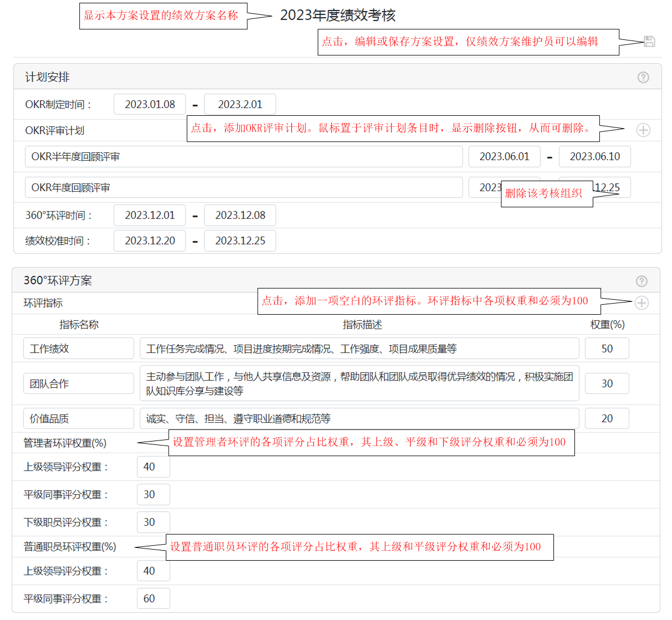Screen dimensions: 672x620
Task: Edit OKR制定时间 end date 2023.2.01
Action: pos(240,104)
